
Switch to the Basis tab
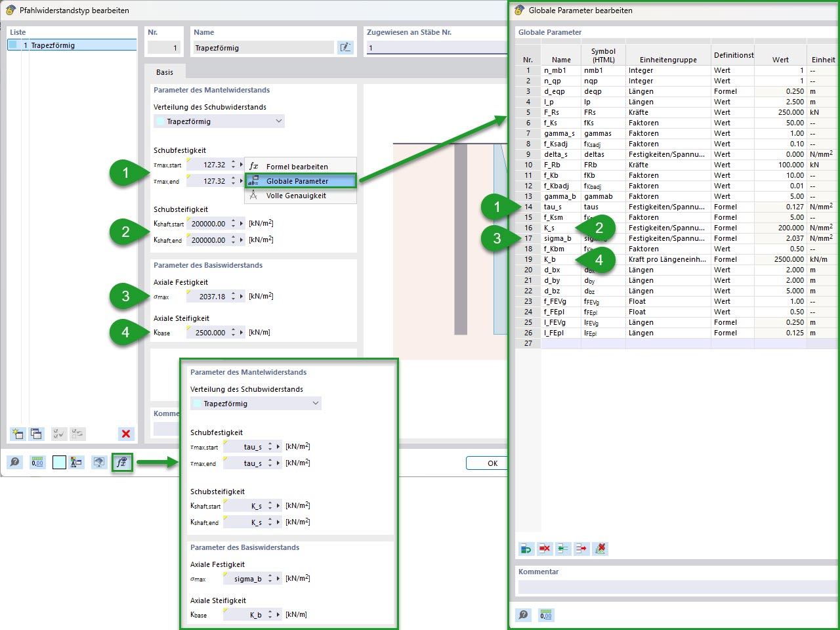click(x=164, y=72)
